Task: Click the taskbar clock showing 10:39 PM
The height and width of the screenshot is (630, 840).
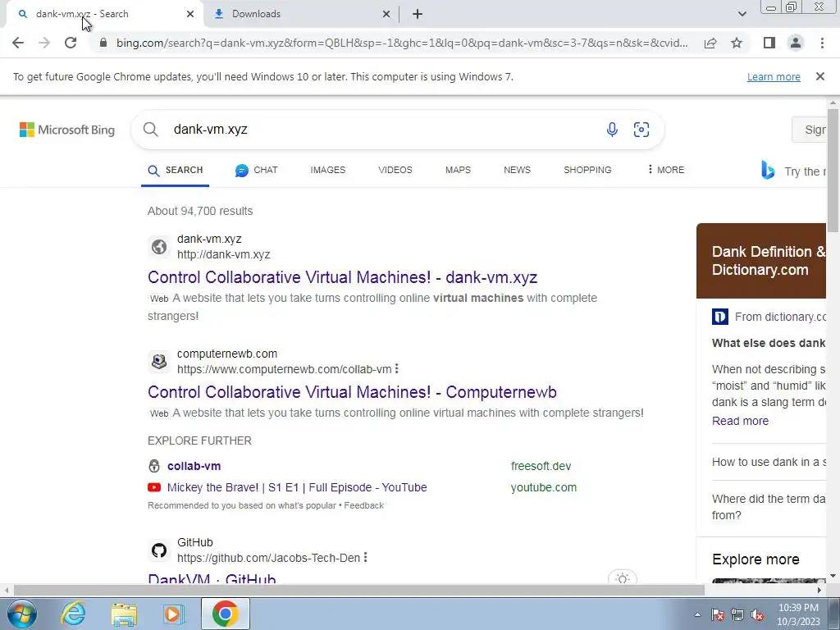Action: (x=798, y=614)
